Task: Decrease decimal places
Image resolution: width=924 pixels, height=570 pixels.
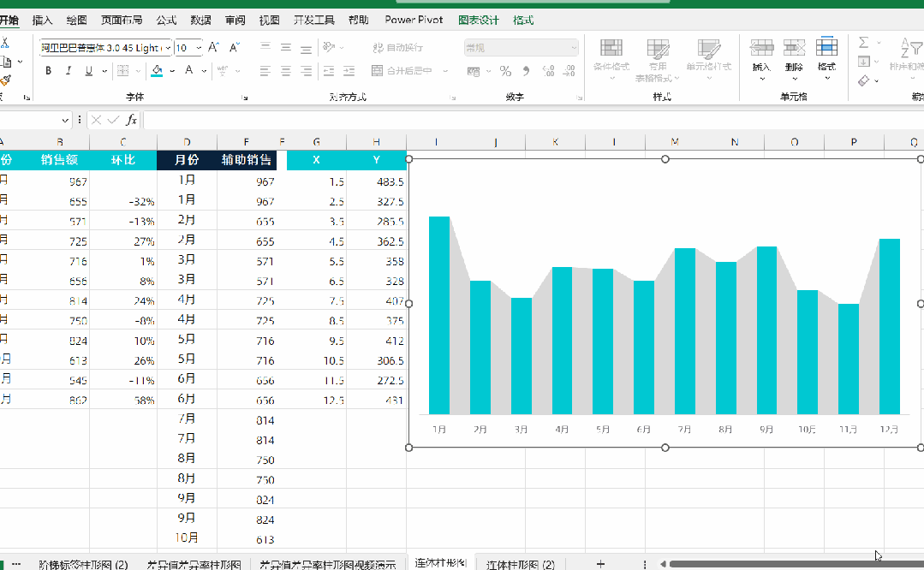Action: tap(569, 71)
